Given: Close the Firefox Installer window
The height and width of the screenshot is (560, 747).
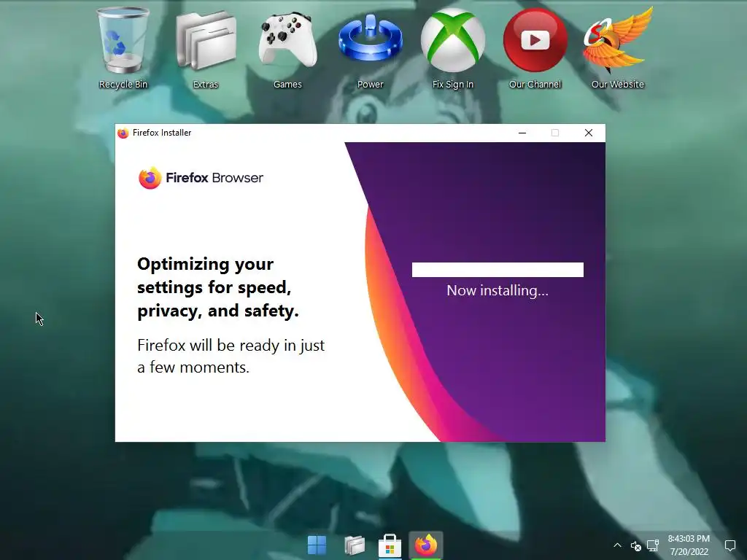Looking at the screenshot, I should (589, 133).
